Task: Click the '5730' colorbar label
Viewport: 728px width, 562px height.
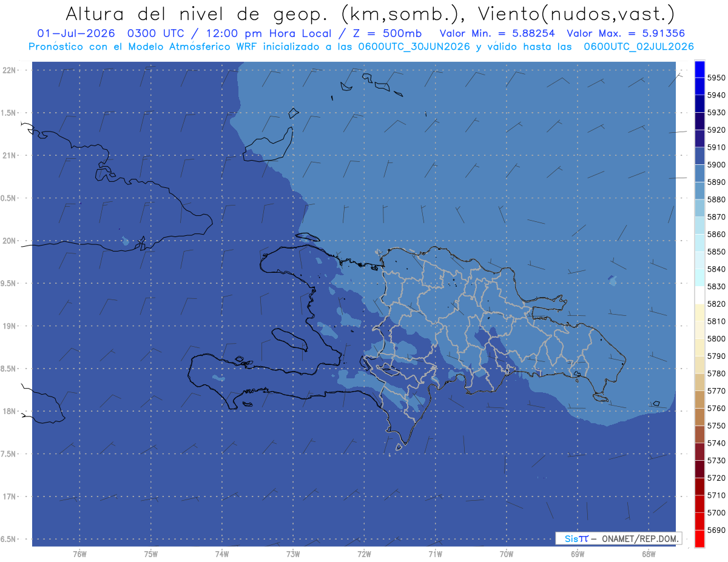Action: point(716,461)
